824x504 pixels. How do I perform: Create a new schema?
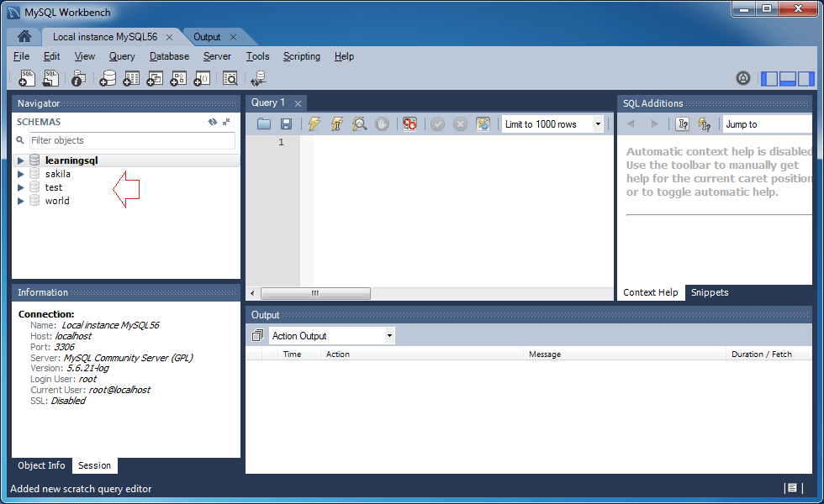pos(108,78)
